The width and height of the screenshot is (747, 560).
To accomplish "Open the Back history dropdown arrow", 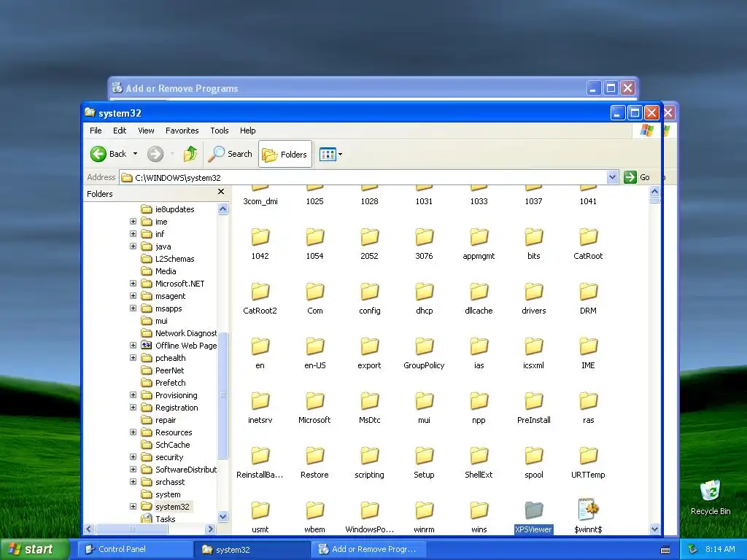I will tap(135, 154).
